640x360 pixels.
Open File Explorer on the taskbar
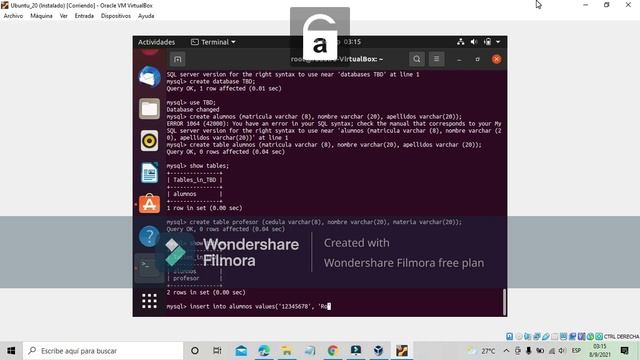click(x=287, y=351)
